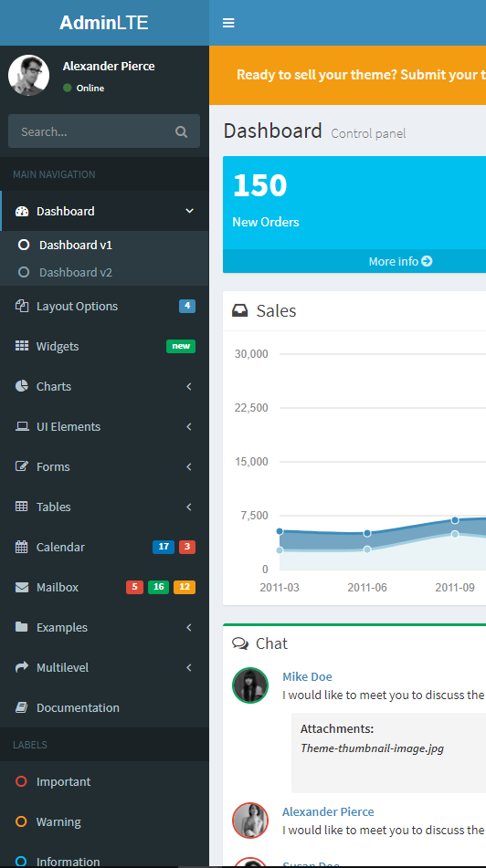Click the Theme-thumbnail-image.jpg attachment text

tap(373, 748)
